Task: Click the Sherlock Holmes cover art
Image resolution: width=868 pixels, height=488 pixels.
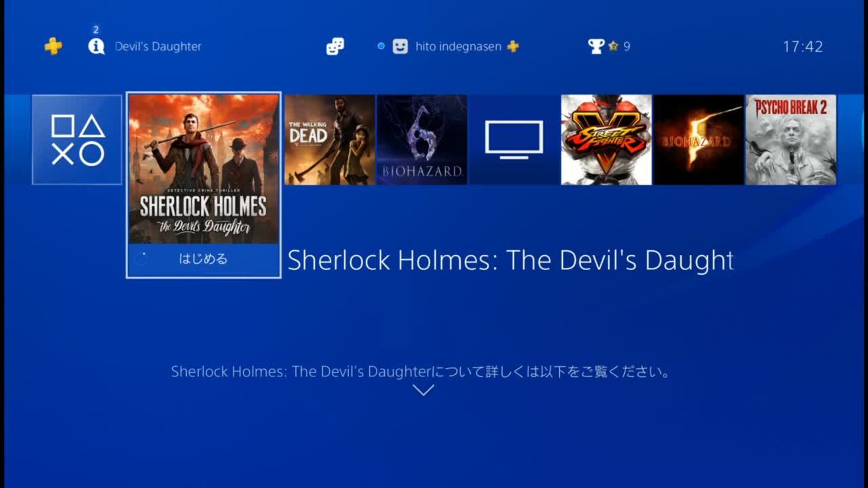Action: [x=203, y=169]
